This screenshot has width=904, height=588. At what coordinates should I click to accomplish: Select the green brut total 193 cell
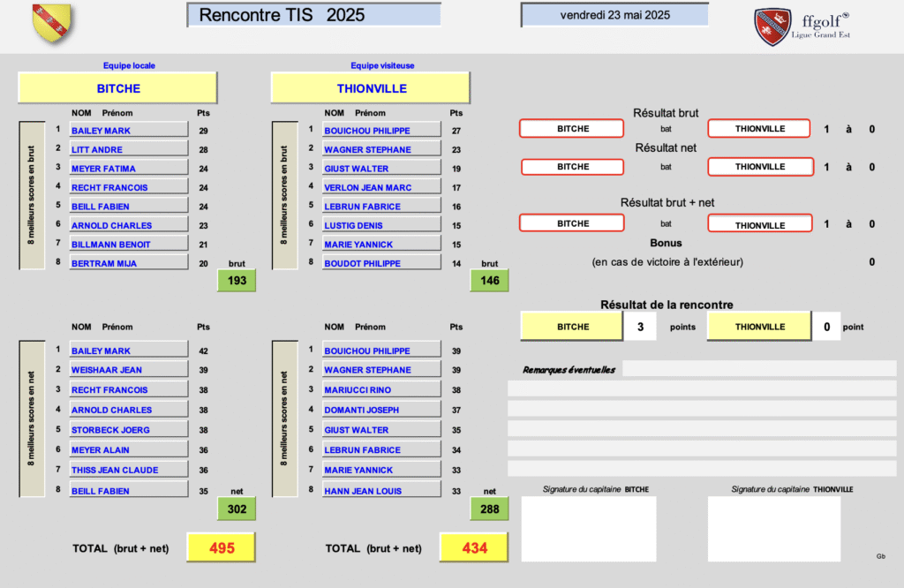tap(237, 281)
